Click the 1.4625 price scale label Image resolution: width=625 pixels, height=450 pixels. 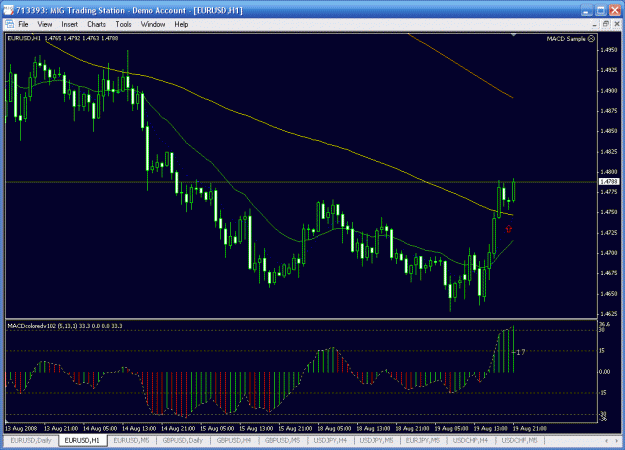click(609, 314)
